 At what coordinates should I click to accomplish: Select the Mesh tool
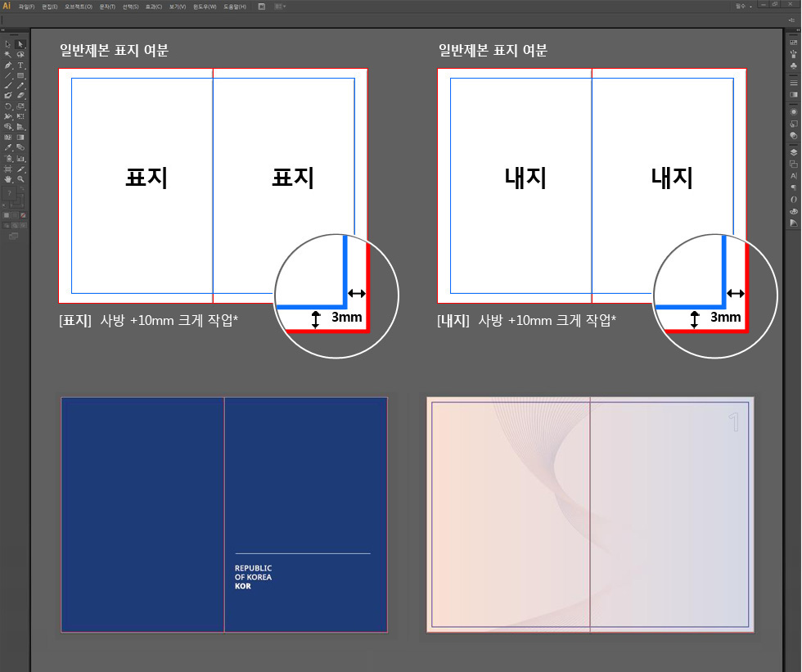(x=7, y=137)
